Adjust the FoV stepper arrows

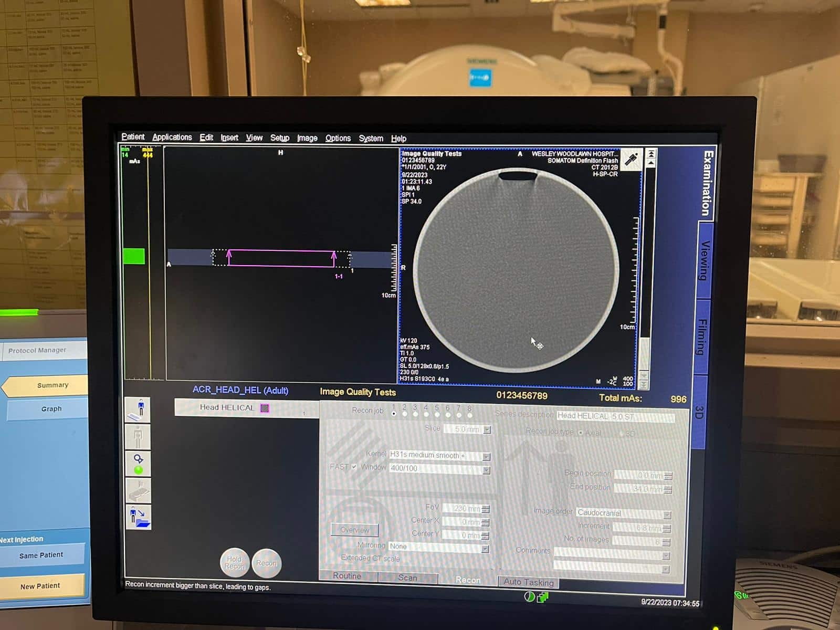[x=486, y=509]
